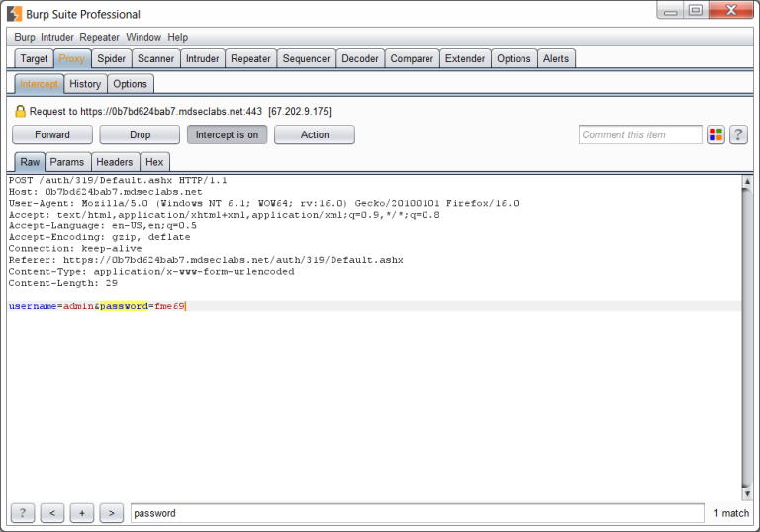Show the Hex view tab
This screenshot has width=760, height=532.
154,162
